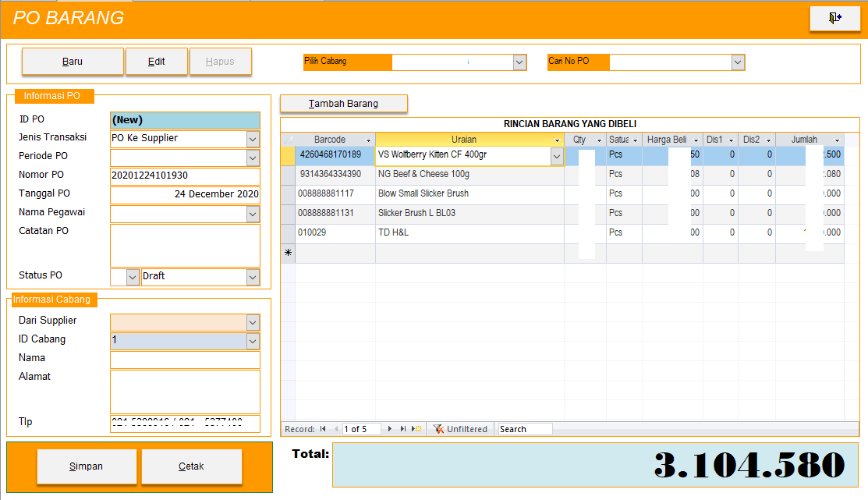868x500 pixels.
Task: Expand the Nama Pegawai dropdown
Action: point(253,214)
